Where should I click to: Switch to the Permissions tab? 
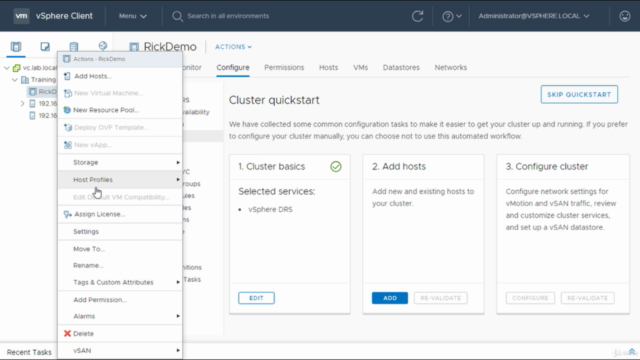pos(284,68)
